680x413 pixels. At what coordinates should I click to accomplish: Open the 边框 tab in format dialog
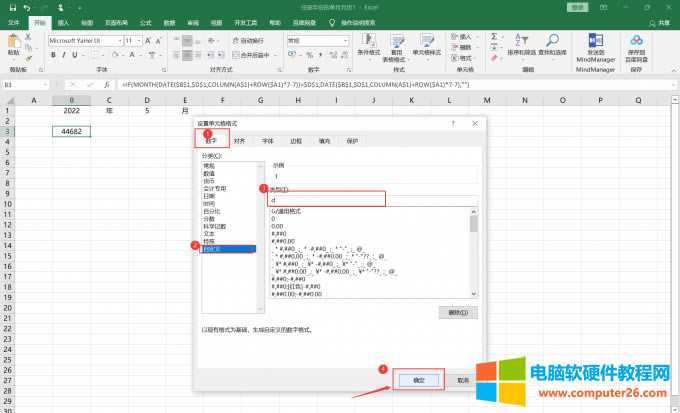click(x=295, y=142)
